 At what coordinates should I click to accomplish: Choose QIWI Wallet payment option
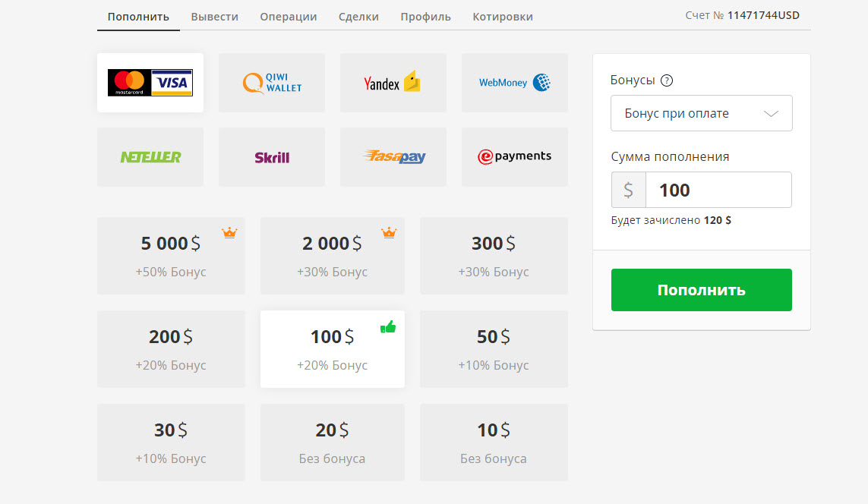point(271,83)
